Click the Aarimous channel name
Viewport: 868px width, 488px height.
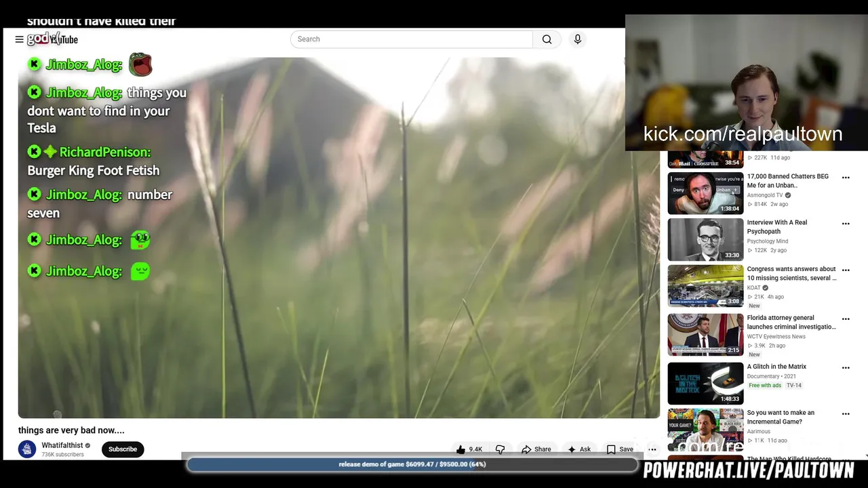[759, 431]
